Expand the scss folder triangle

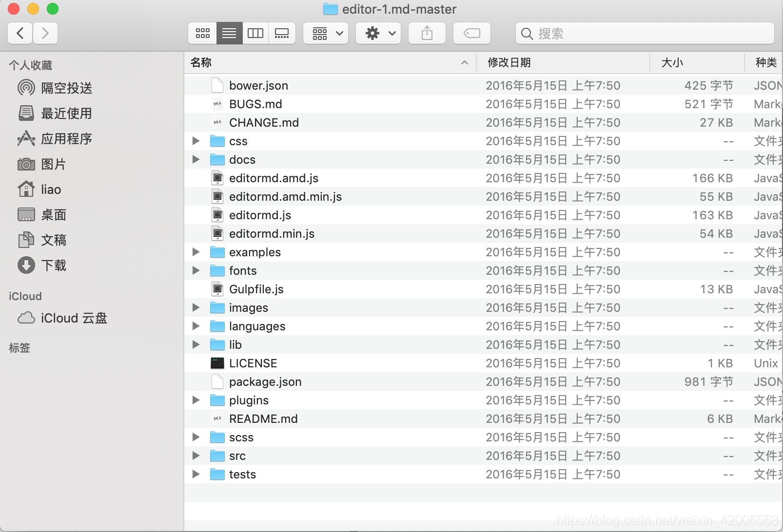[196, 437]
